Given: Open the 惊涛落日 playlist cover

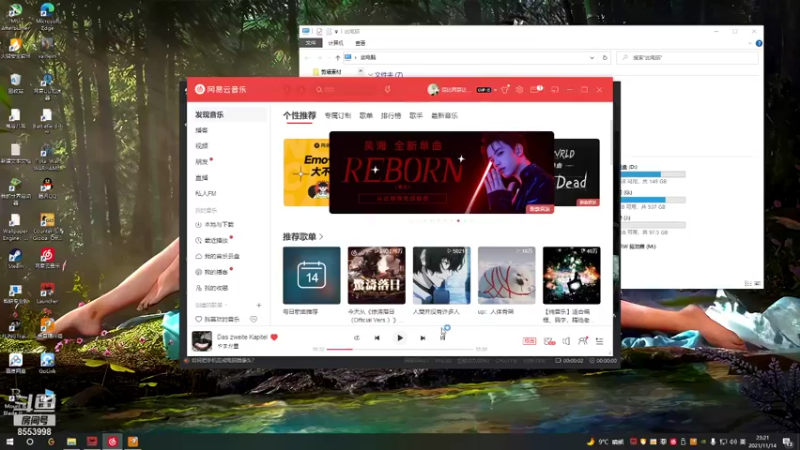Looking at the screenshot, I should pyautogui.click(x=377, y=276).
